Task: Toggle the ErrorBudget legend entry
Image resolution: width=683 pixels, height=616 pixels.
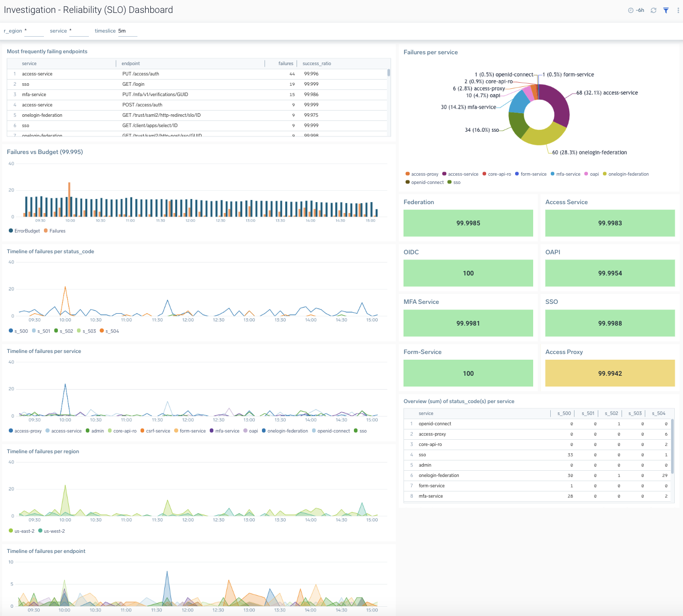Action: click(24, 230)
